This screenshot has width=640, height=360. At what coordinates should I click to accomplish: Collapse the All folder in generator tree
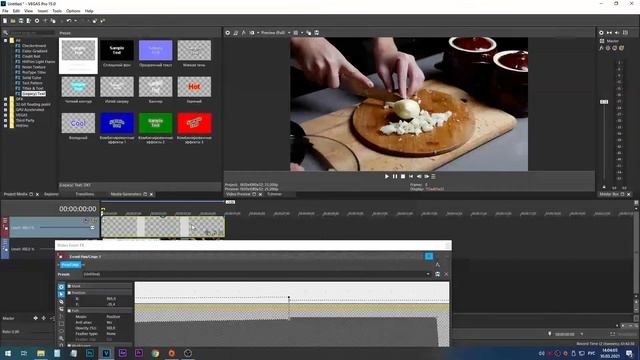(6, 40)
